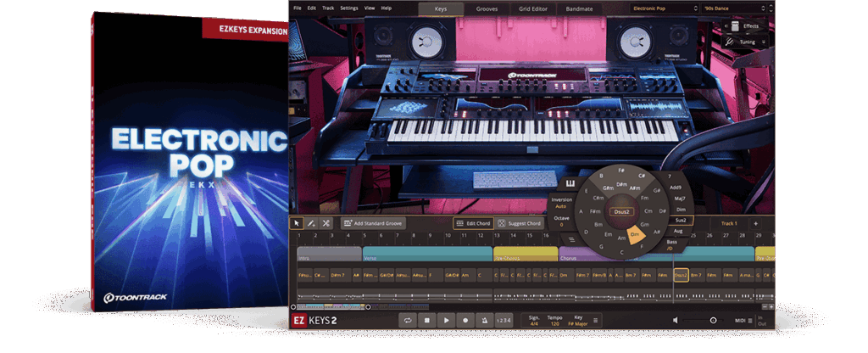The image size is (868, 353).
Task: Click the Tuning fork icon
Action: tap(731, 42)
